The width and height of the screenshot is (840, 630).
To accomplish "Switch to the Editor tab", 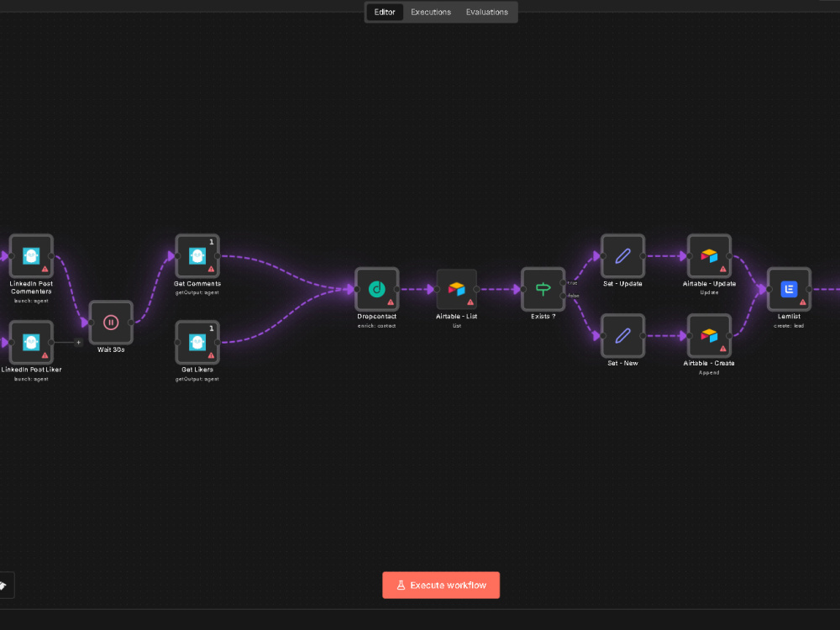I will coord(385,12).
